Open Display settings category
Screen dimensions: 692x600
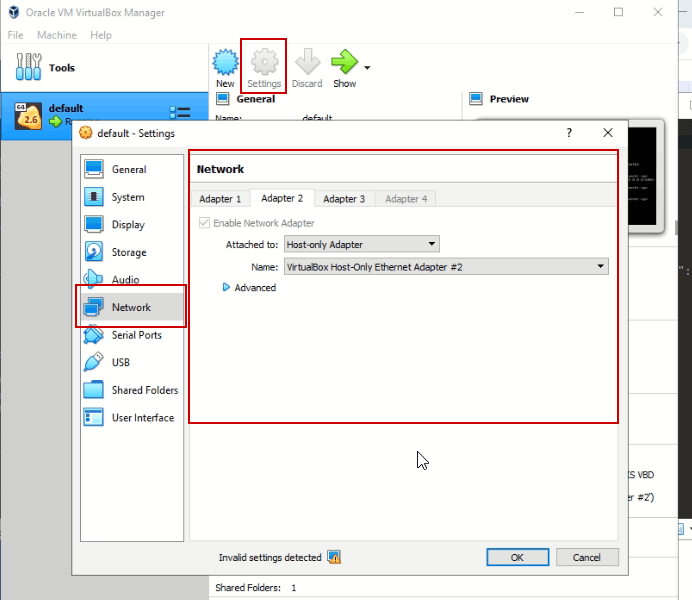point(132,225)
